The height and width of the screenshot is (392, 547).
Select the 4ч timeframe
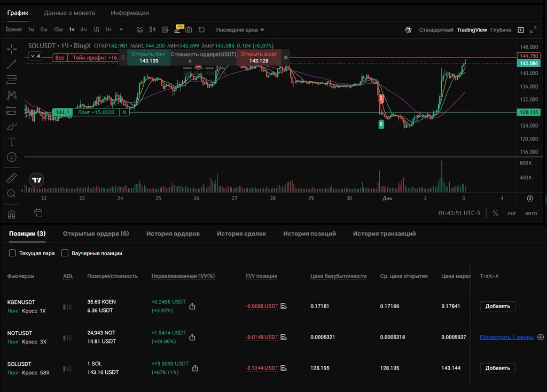click(x=84, y=30)
